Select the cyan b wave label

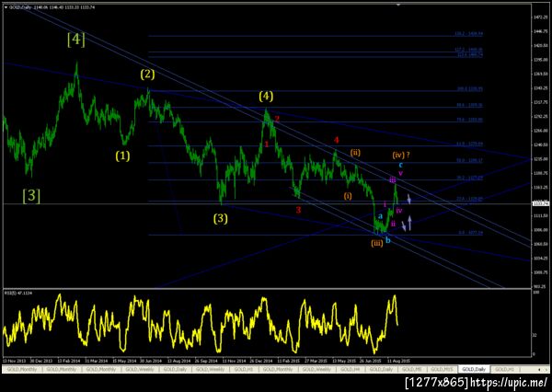pos(387,240)
